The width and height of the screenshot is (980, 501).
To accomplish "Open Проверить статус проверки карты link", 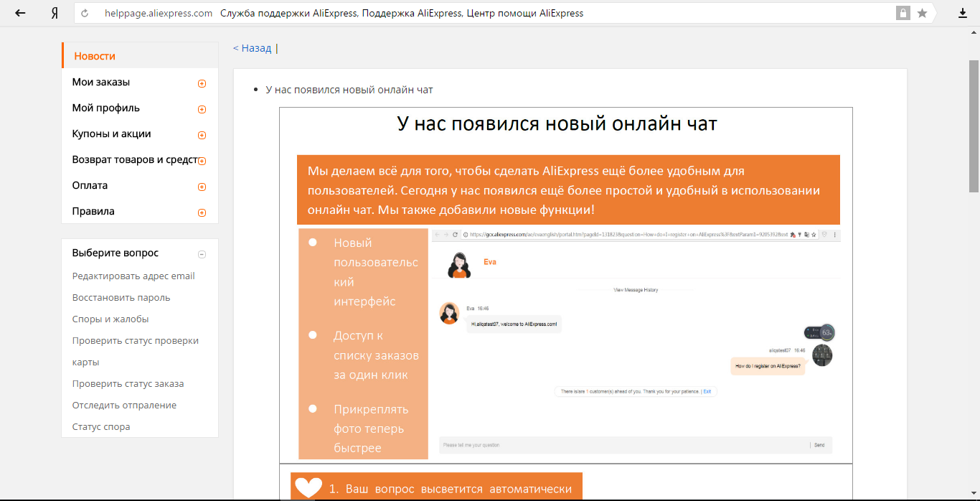I will coord(136,351).
